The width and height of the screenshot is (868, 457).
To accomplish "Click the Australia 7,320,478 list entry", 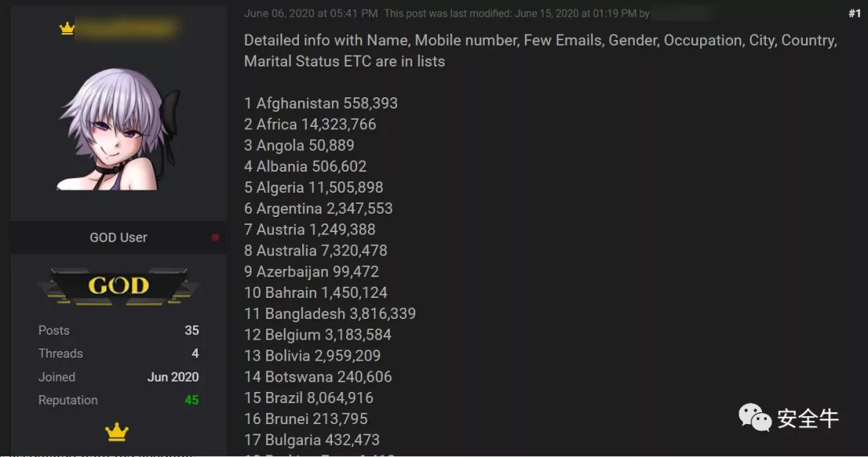I will point(316,251).
